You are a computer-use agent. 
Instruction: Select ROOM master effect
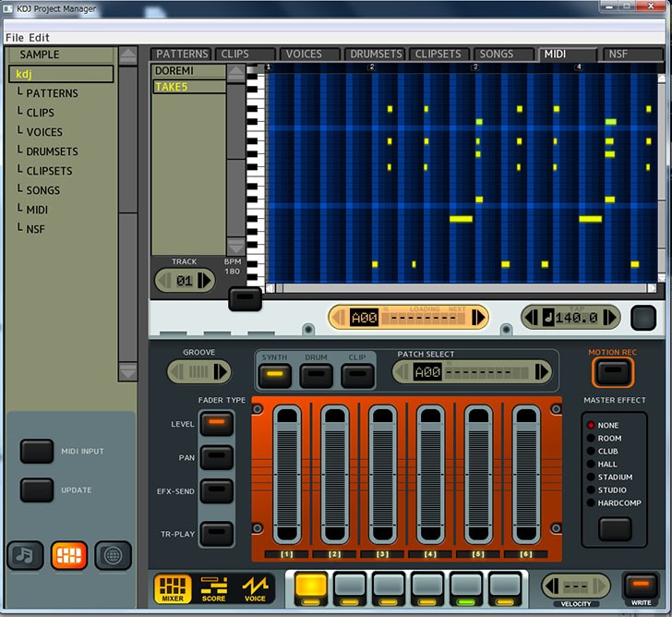(x=605, y=438)
